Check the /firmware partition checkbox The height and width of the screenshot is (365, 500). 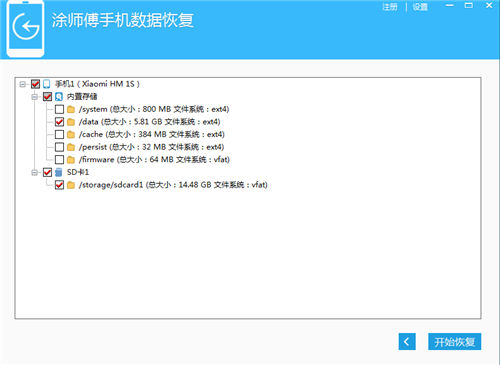(59, 160)
